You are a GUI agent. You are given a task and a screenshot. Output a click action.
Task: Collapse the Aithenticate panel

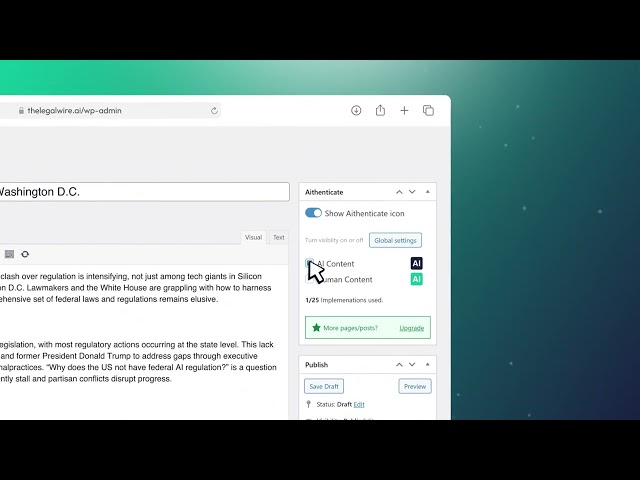click(428, 192)
